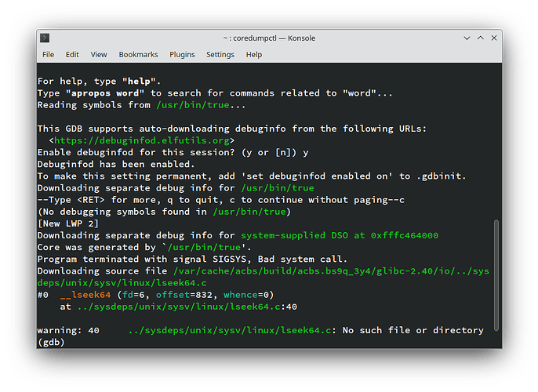Click the (gdb) prompt line
538x392 pixels.
tap(50, 343)
